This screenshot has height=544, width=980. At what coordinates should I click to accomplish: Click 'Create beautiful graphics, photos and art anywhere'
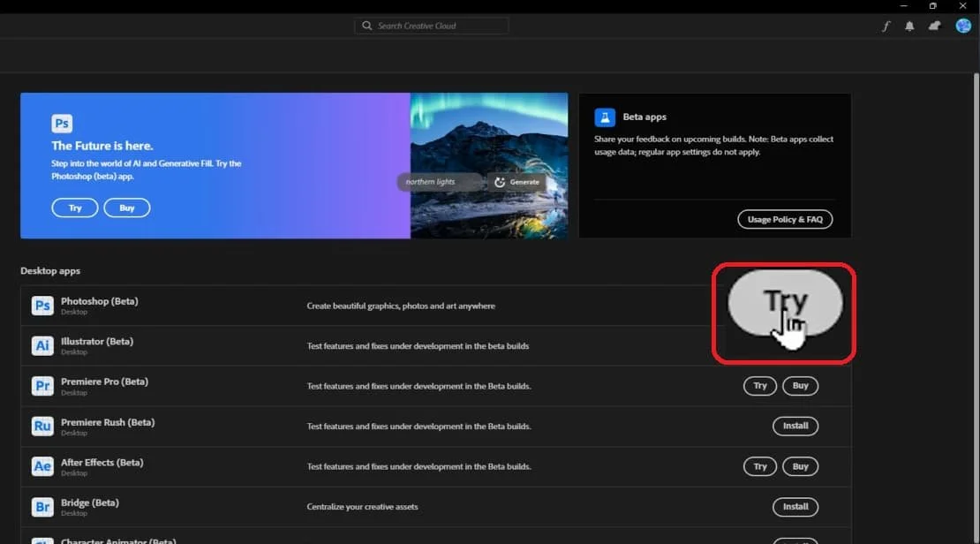pyautogui.click(x=401, y=306)
